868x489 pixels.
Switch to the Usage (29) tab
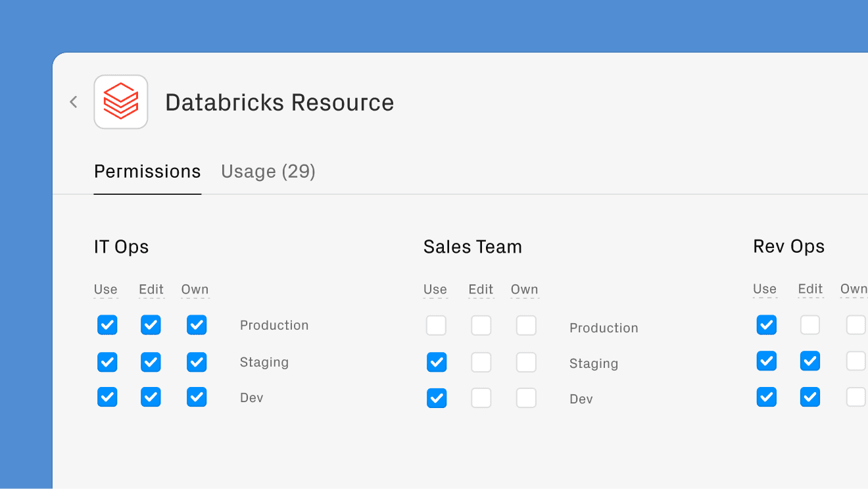pyautogui.click(x=268, y=171)
